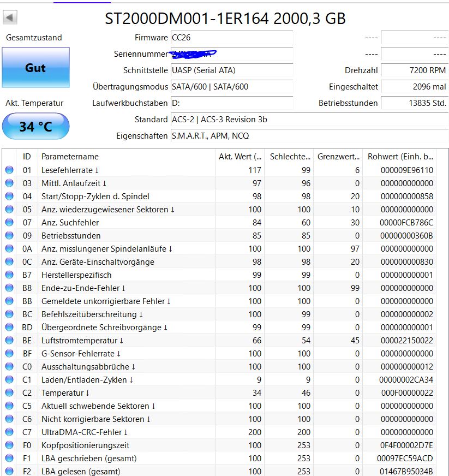Click status orb for Aktuell schwebende Sektoren
This screenshot has width=449, height=476.
tap(9, 406)
